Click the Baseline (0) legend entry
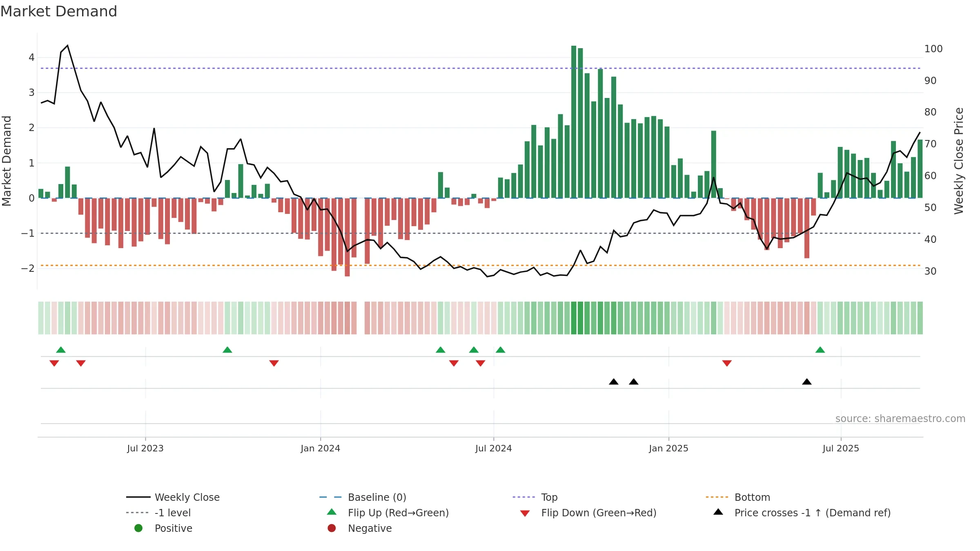 tap(363, 497)
